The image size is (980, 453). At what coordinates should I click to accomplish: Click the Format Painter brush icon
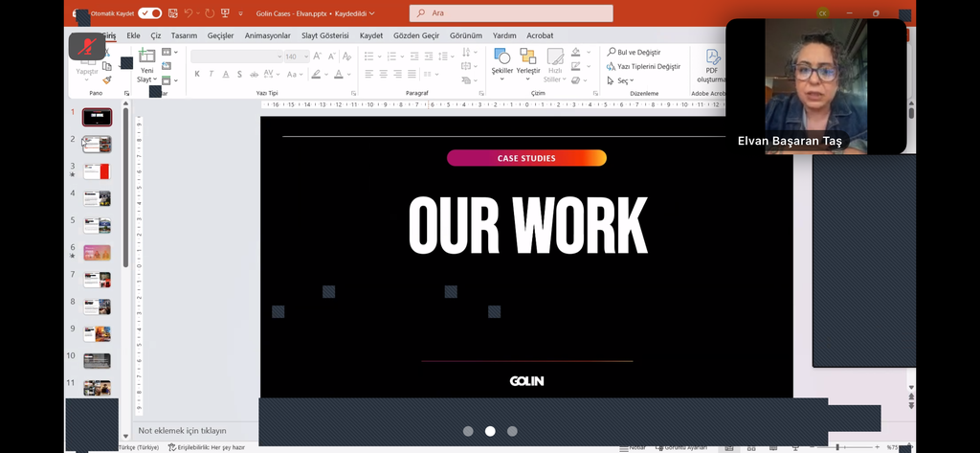click(107, 80)
